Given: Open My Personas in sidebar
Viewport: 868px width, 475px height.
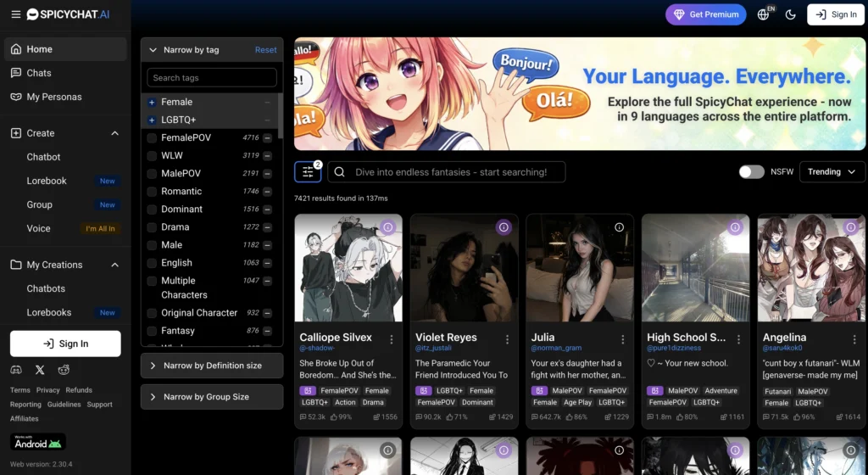Looking at the screenshot, I should (x=65, y=97).
